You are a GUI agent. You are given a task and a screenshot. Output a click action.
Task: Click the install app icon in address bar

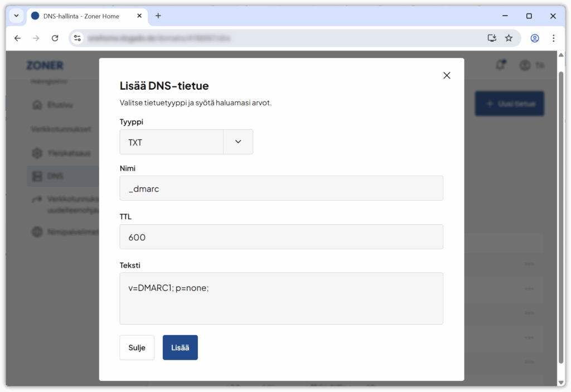click(x=492, y=38)
